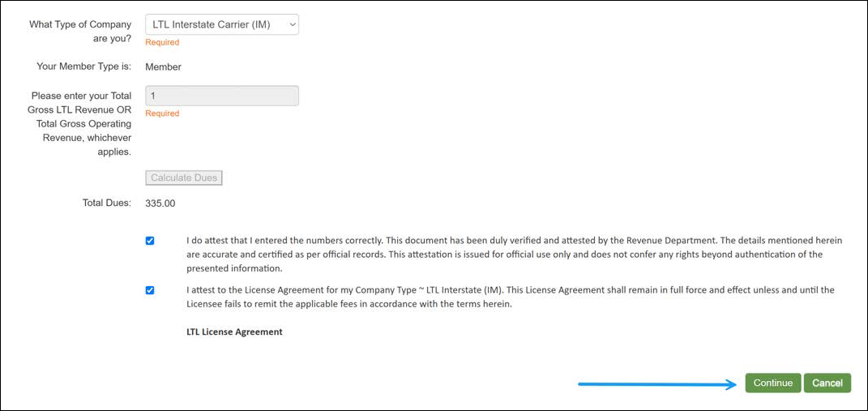Image resolution: width=868 pixels, height=411 pixels.
Task: Click the Required note under revenue field
Action: [x=162, y=113]
